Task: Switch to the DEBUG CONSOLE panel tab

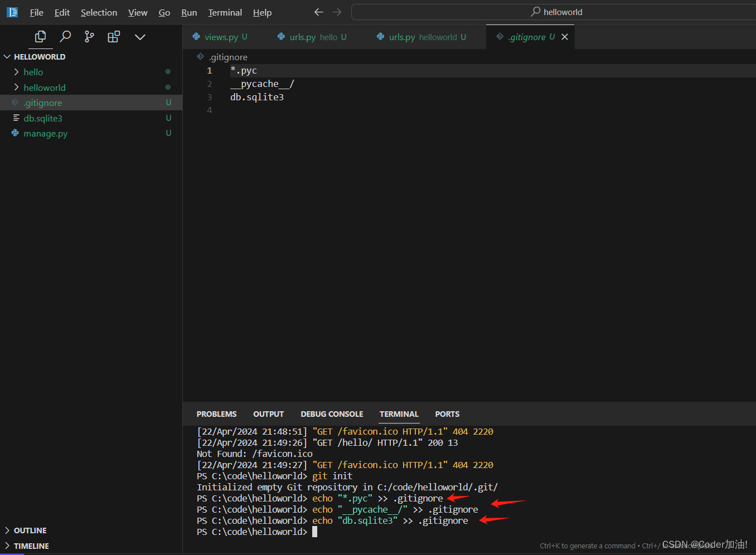Action: (x=332, y=414)
